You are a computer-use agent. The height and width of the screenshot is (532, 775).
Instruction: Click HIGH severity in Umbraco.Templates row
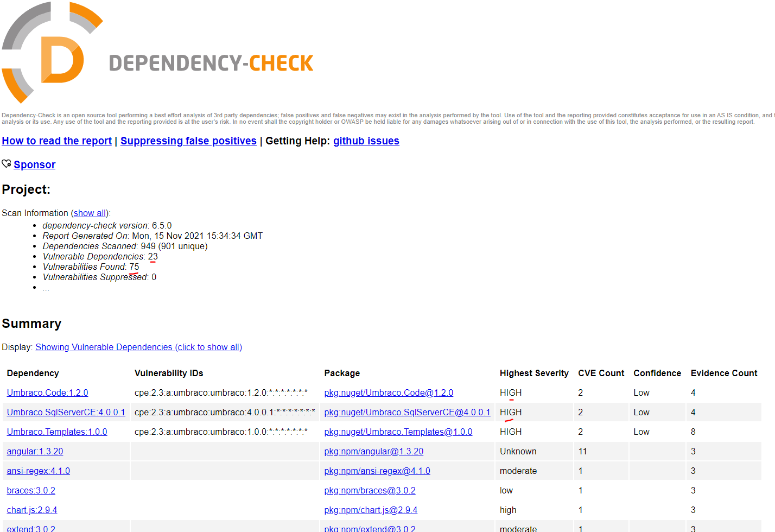click(511, 432)
